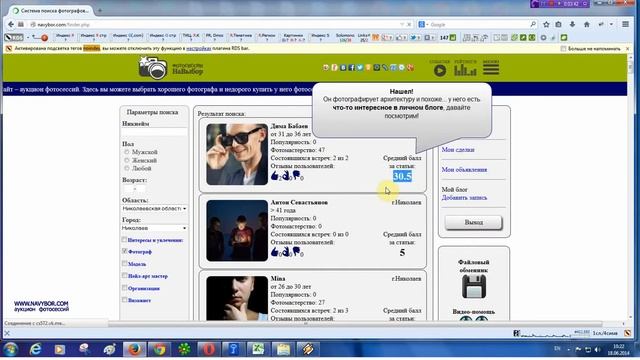Image resolution: width=640 pixels, height=360 pixels.
Task: Click Дима Бабаев sunglasses photo thumbnail
Action: (x=237, y=154)
